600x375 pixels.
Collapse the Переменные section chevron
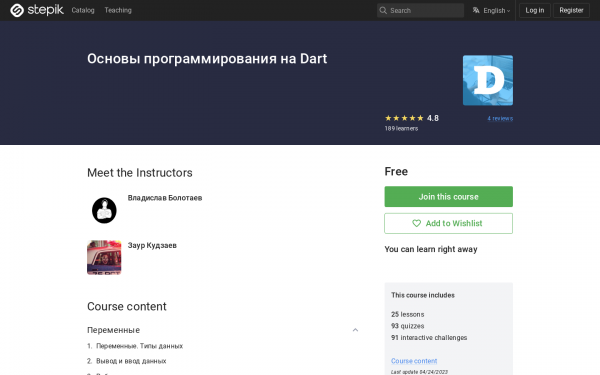pyautogui.click(x=355, y=330)
